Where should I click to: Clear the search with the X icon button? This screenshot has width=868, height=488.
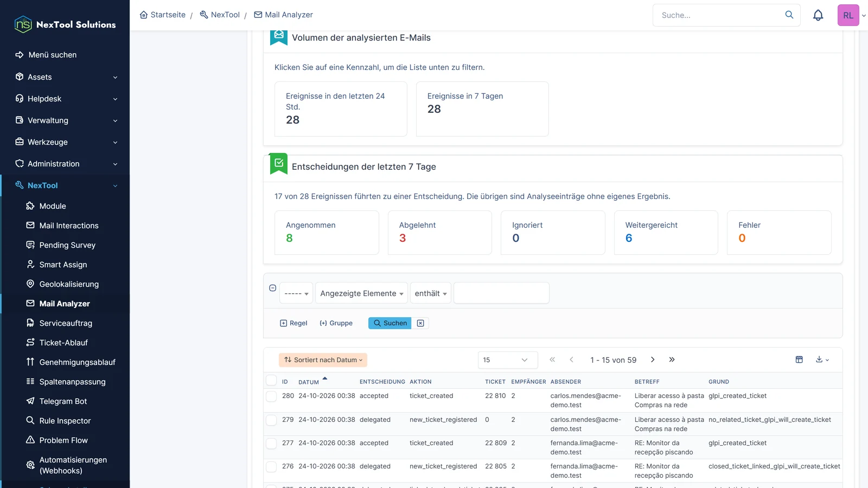pyautogui.click(x=420, y=323)
